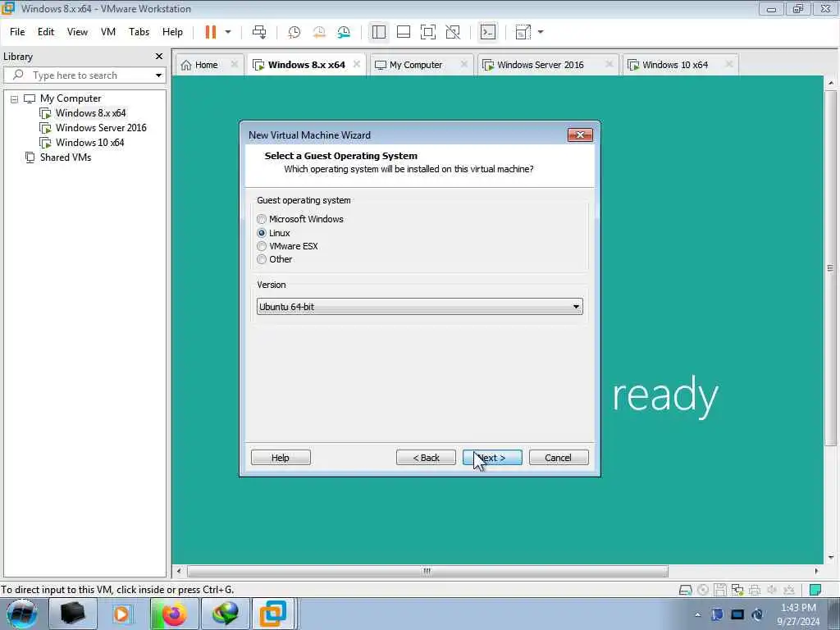Select the Microsoft Windows radio button
This screenshot has height=630, width=840.
pyautogui.click(x=262, y=219)
